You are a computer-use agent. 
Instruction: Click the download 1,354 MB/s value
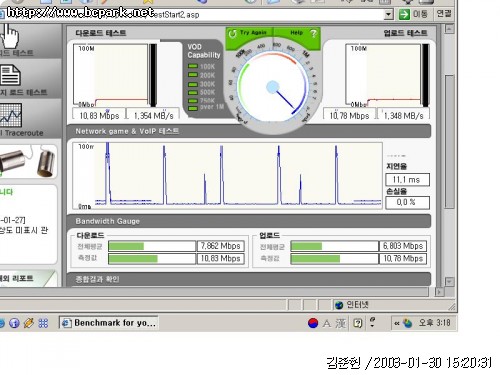pos(154,115)
